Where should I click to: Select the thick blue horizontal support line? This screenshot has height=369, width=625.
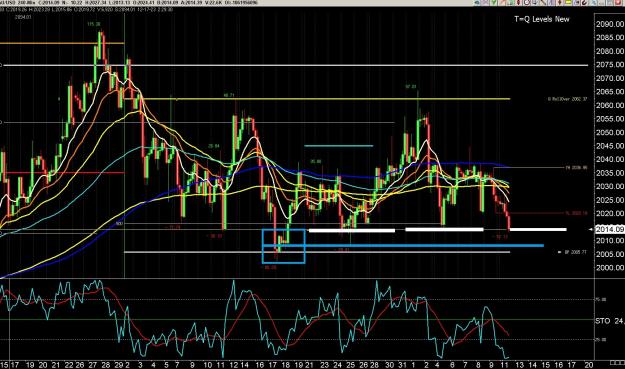[x=403, y=245]
